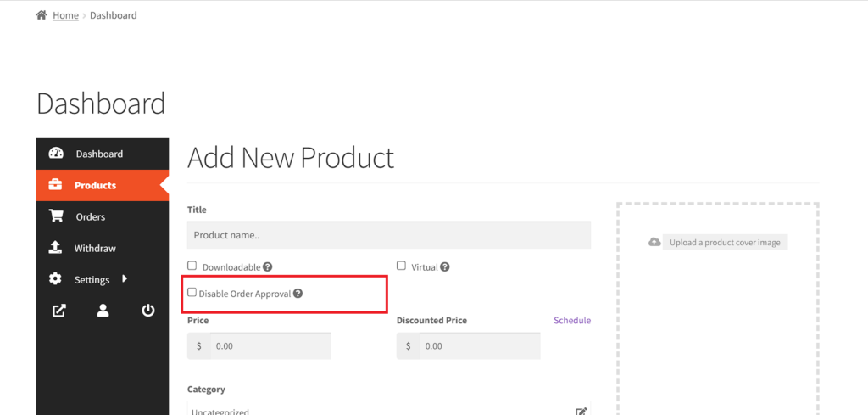868x415 pixels.
Task: Expand the Settings submenu arrow
Action: [125, 278]
